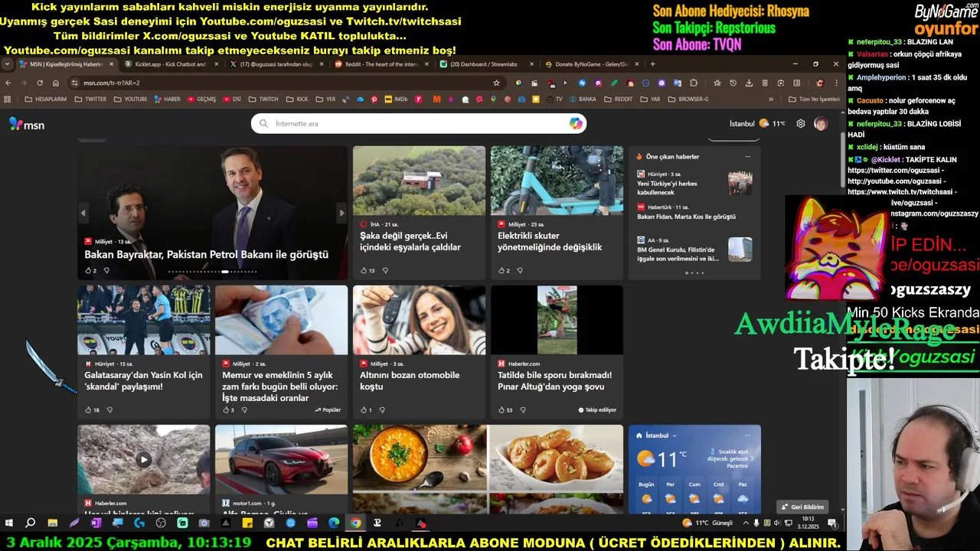
Task: Open Windows taskbar search
Action: (x=31, y=523)
